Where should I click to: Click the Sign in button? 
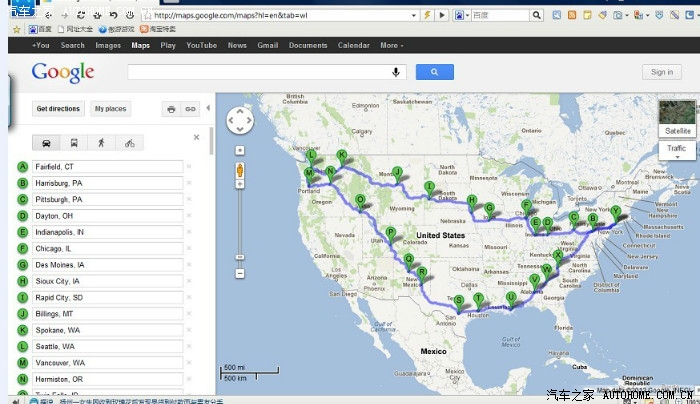click(x=662, y=72)
